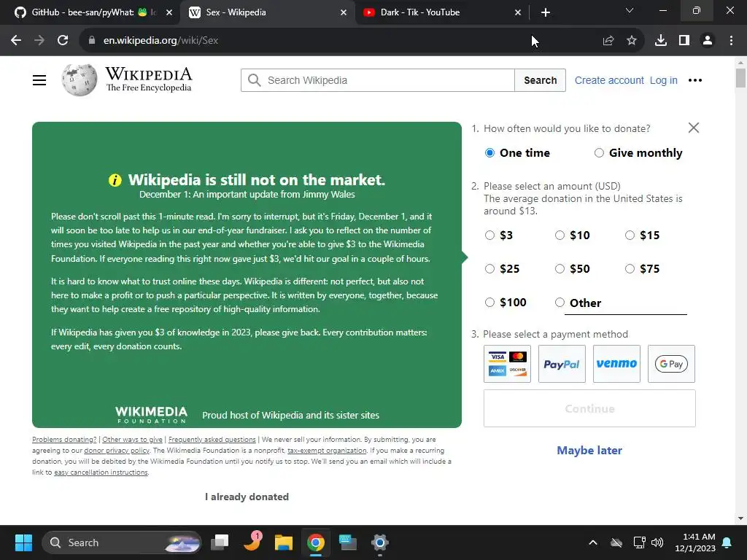Choose the $10 donation amount
The width and height of the screenshot is (747, 560).
pyautogui.click(x=560, y=236)
